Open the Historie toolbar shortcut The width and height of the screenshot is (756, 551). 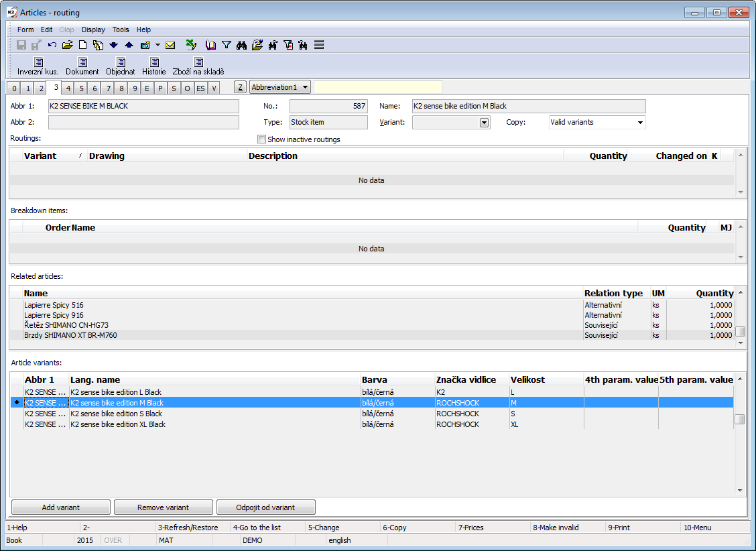153,66
